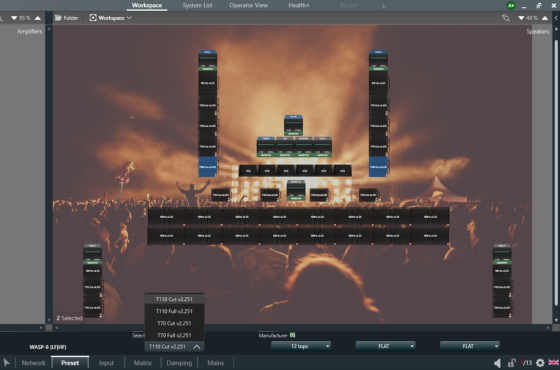Open the Health+ tab
This screenshot has width=560, height=370.
tap(299, 5)
